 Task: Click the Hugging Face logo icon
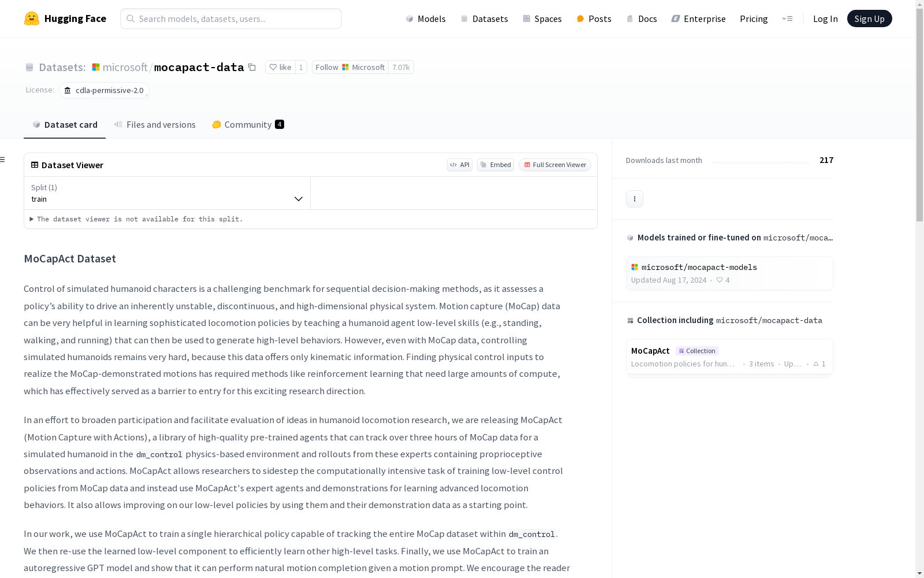click(x=32, y=18)
